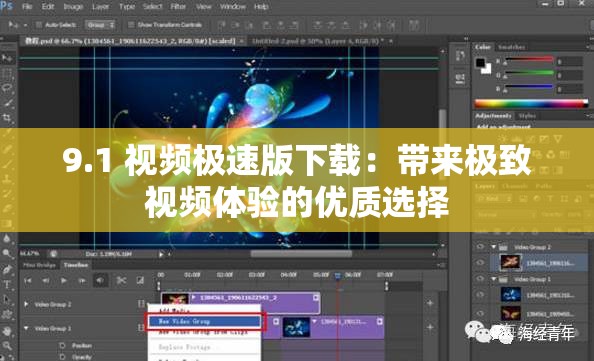
Task: Click the scissors Split at Playhead icon
Action: click(121, 280)
